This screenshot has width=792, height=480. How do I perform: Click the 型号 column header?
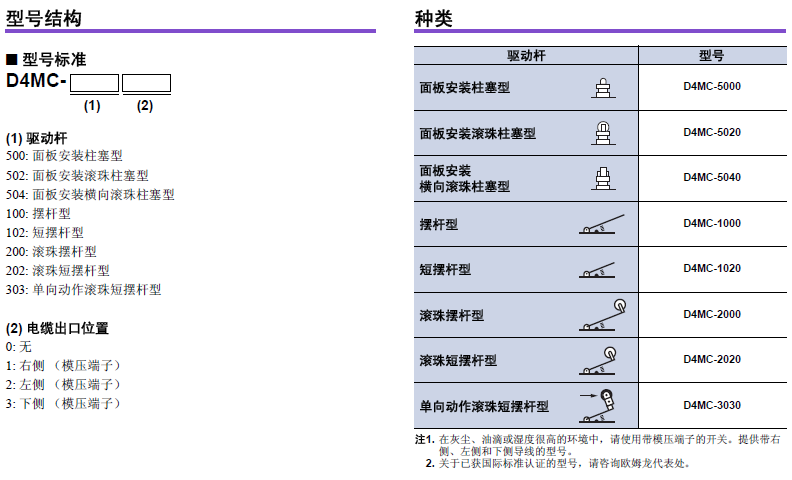coord(712,56)
